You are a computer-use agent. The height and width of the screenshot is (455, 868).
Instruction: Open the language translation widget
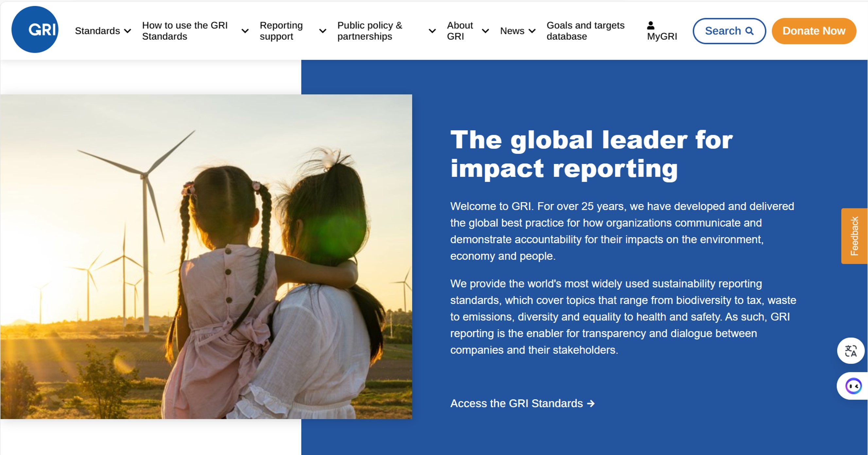coord(851,351)
